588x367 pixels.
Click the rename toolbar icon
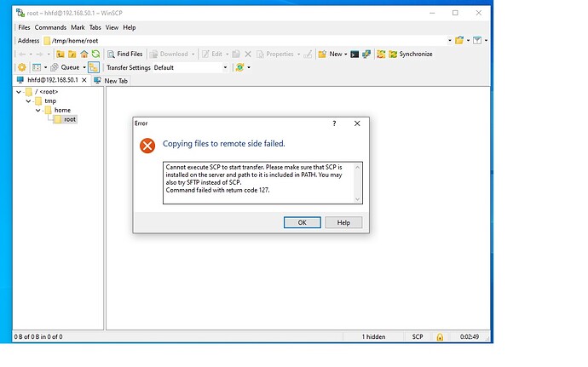(x=308, y=54)
